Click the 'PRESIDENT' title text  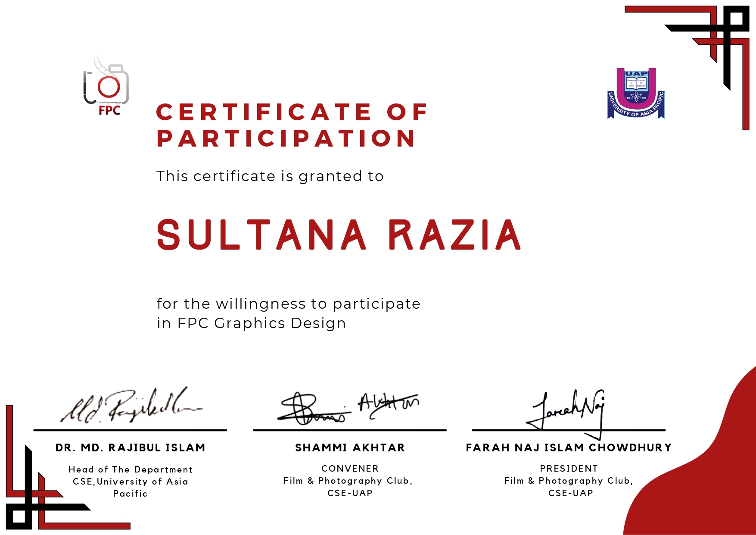(569, 469)
